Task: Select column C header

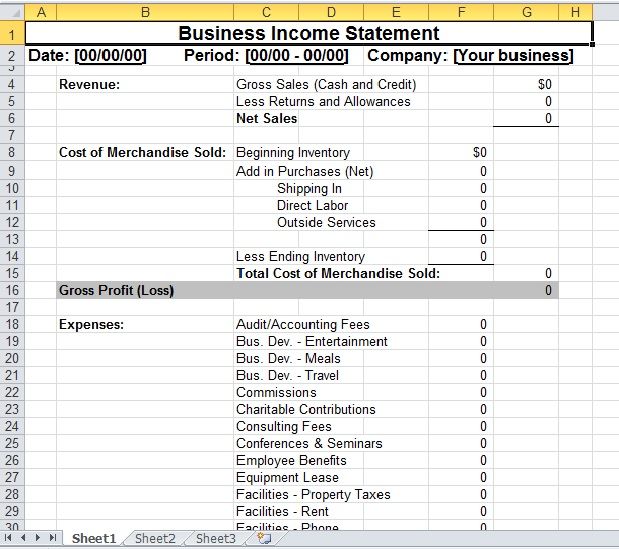Action: [x=266, y=12]
